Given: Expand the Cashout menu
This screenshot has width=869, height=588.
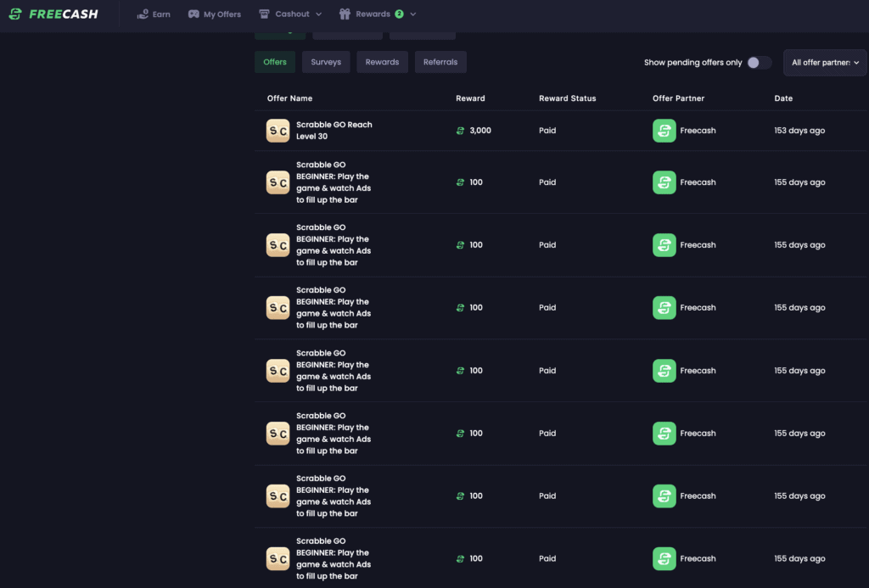Looking at the screenshot, I should pos(289,14).
